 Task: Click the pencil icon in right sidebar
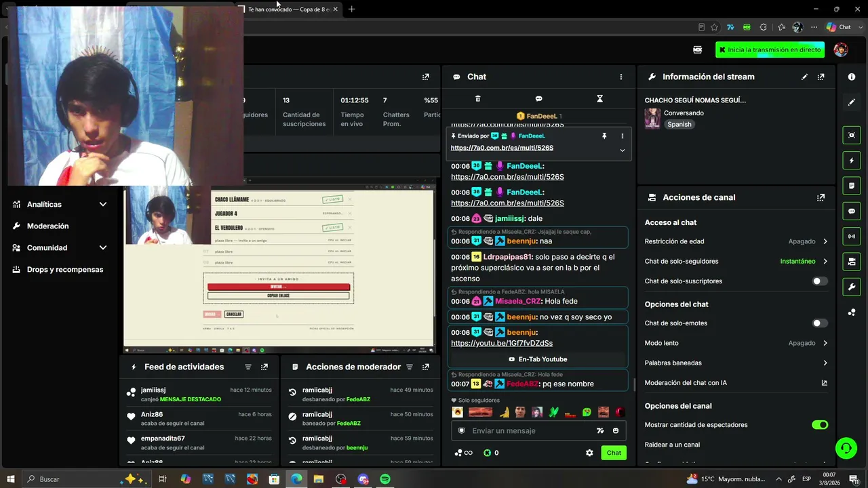coord(852,102)
